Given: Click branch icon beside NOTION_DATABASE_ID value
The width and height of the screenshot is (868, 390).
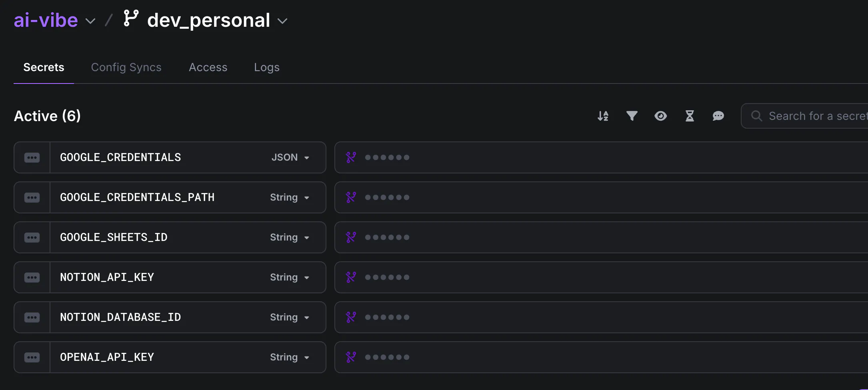Looking at the screenshot, I should pos(351,317).
